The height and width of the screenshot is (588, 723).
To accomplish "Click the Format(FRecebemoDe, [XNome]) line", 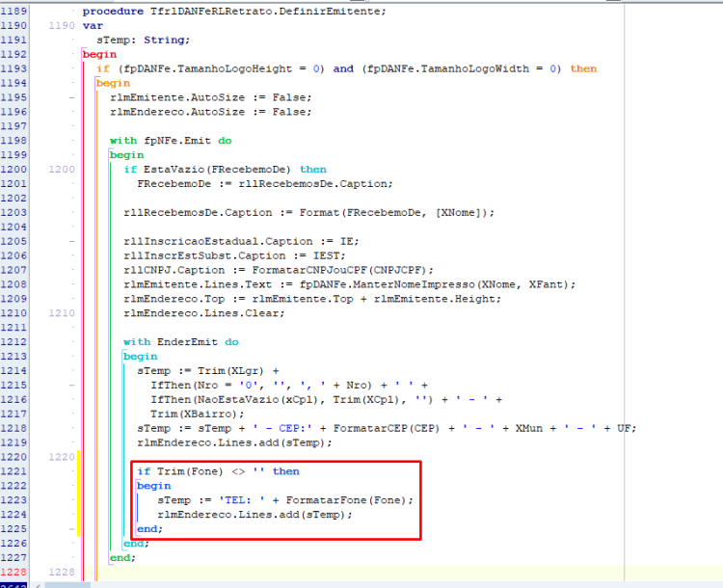I will tap(308, 213).
